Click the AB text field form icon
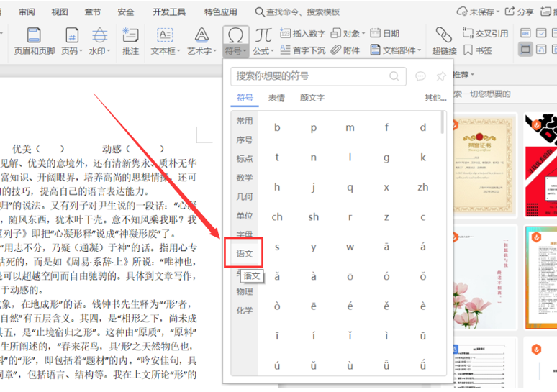The height and width of the screenshot is (392, 557). (525, 33)
